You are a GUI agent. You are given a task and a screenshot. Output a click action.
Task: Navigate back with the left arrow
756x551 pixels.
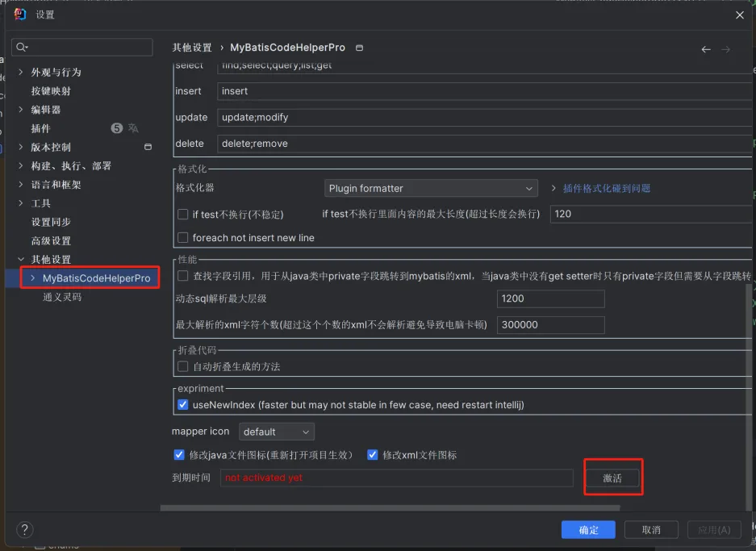(706, 49)
